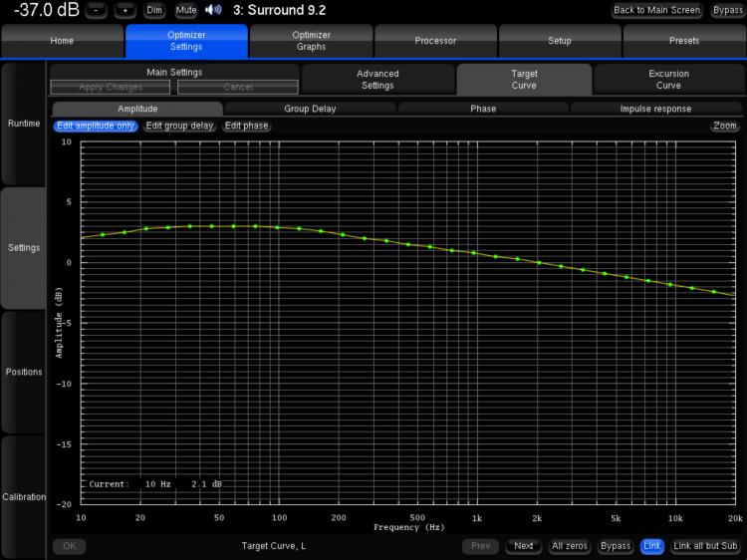Toggle Bypass in the top bar
This screenshot has width=747, height=560.
click(x=727, y=10)
